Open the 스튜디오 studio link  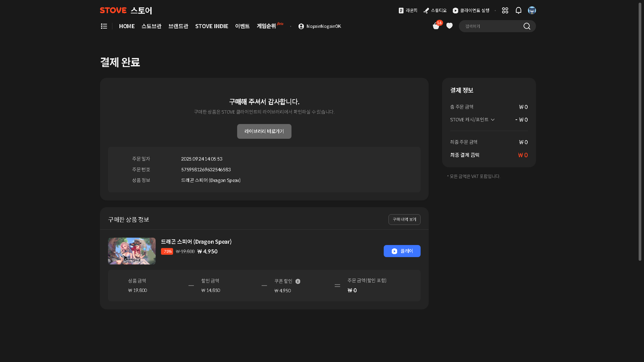[435, 10]
